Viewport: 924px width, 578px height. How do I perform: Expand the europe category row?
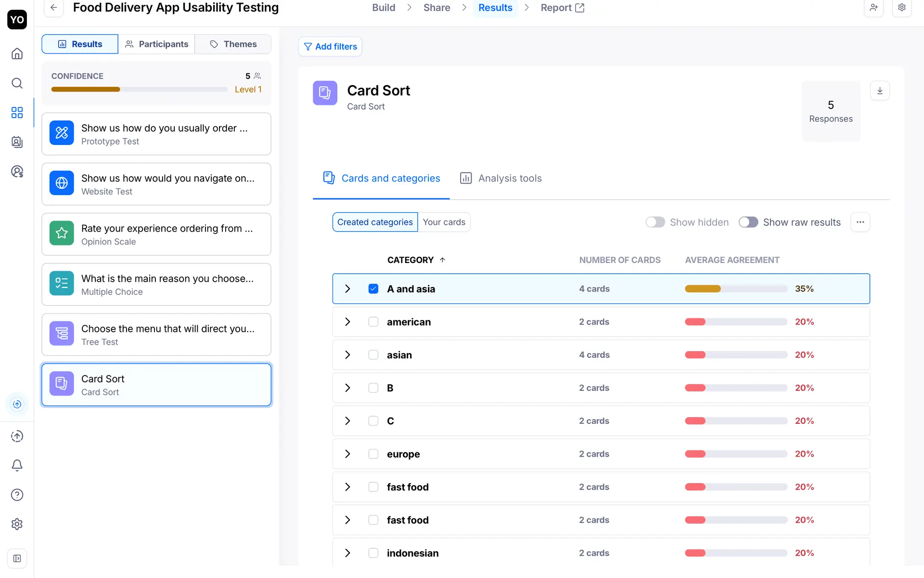(x=347, y=454)
